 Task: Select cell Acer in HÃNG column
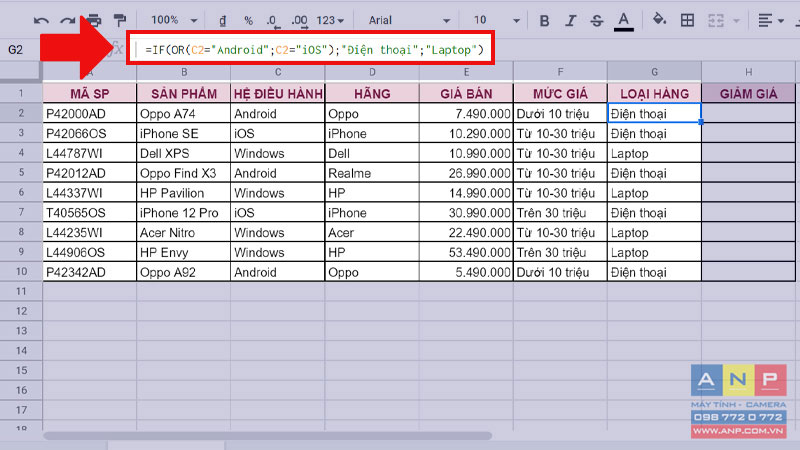(x=372, y=233)
